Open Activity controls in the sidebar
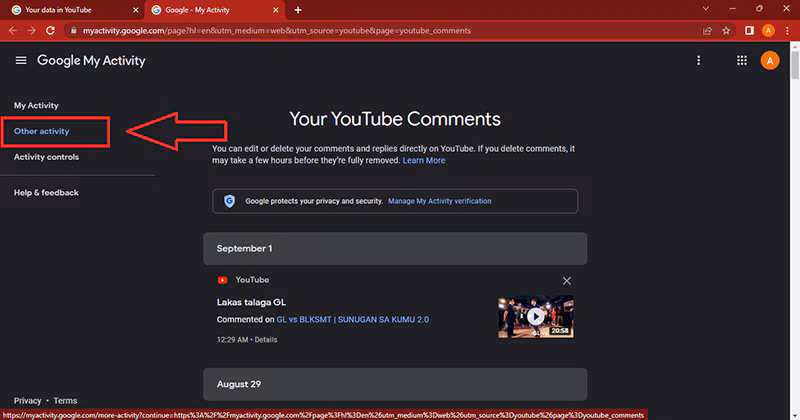Viewport: 800px width, 420px height. click(46, 157)
